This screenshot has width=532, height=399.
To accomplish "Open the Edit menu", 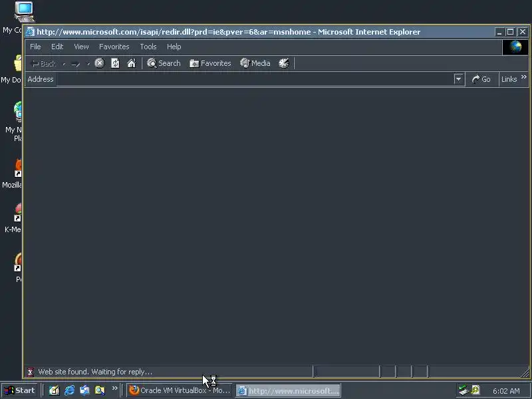I will [x=57, y=47].
